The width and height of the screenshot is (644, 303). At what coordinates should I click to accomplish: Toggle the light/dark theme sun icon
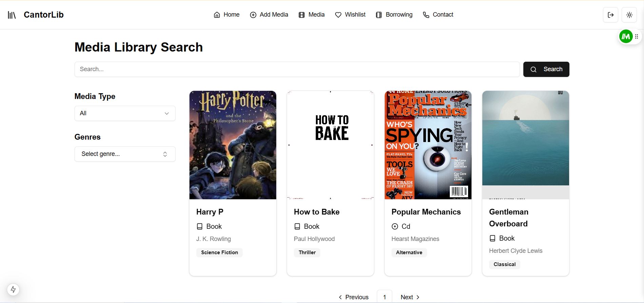coord(629,15)
